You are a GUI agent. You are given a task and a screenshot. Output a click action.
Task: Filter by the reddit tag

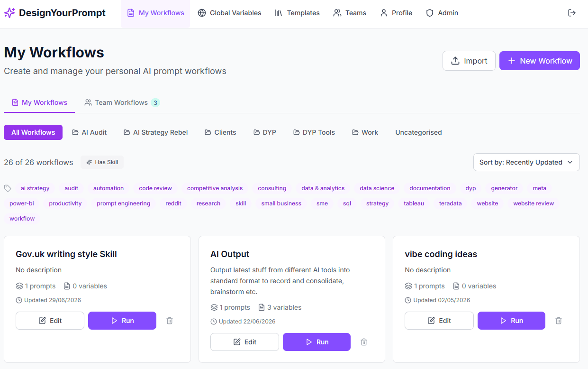pyautogui.click(x=173, y=203)
